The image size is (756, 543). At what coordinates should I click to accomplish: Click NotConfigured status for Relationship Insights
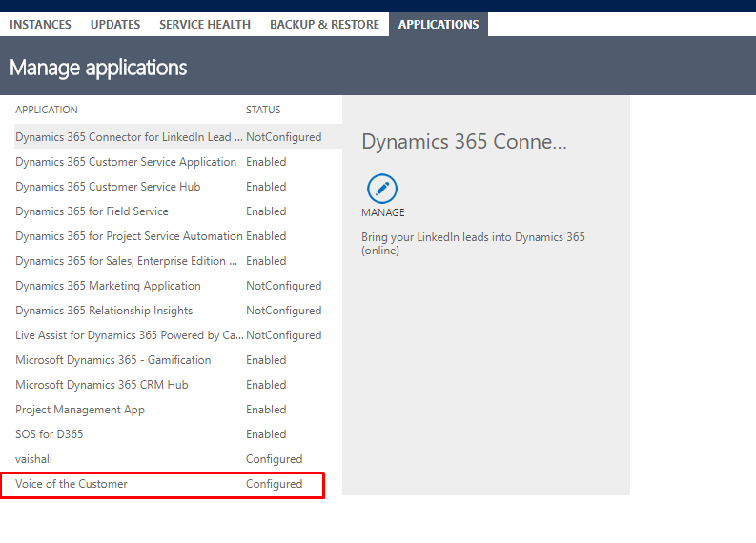[x=284, y=311]
